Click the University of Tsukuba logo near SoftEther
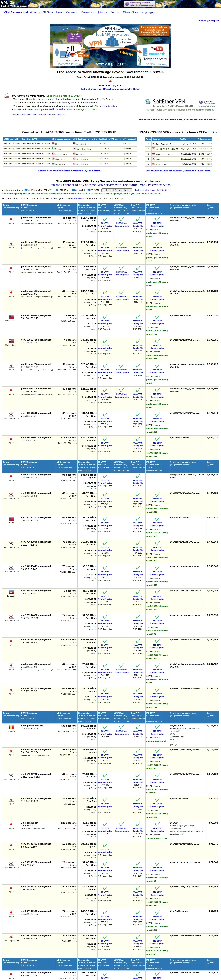This screenshot has height=980, width=221. click(207, 102)
